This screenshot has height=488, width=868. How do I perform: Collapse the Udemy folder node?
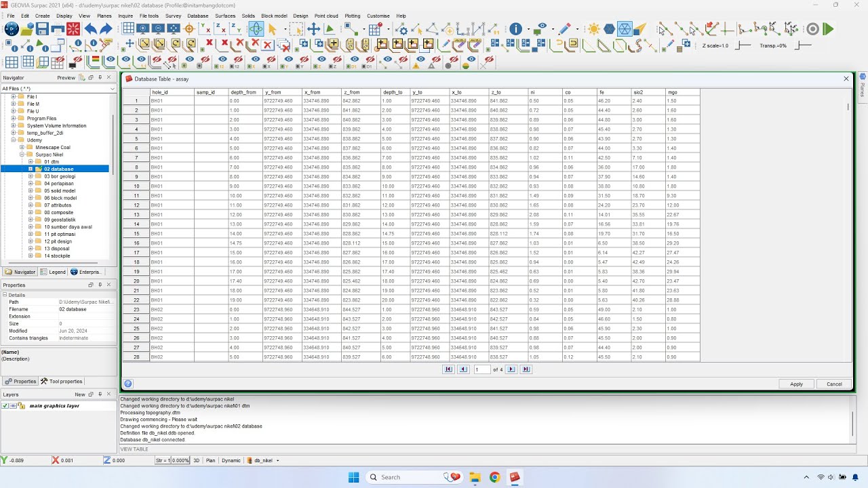(x=13, y=140)
